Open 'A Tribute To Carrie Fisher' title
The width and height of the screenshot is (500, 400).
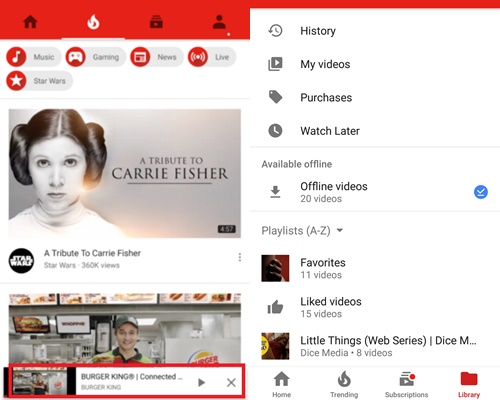[92, 253]
